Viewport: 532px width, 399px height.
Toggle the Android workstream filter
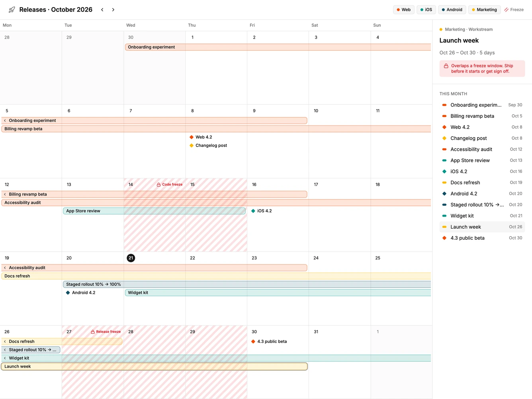452,10
